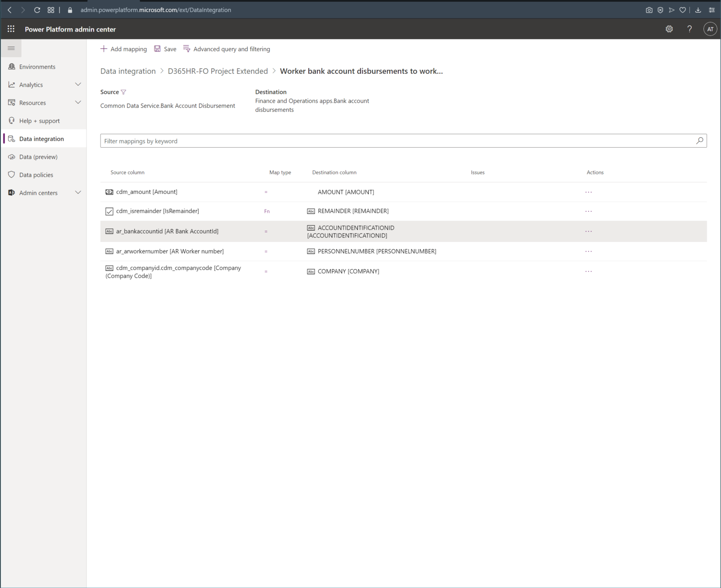This screenshot has height=588, width=721.
Task: Open the AT account avatar
Action: (710, 29)
